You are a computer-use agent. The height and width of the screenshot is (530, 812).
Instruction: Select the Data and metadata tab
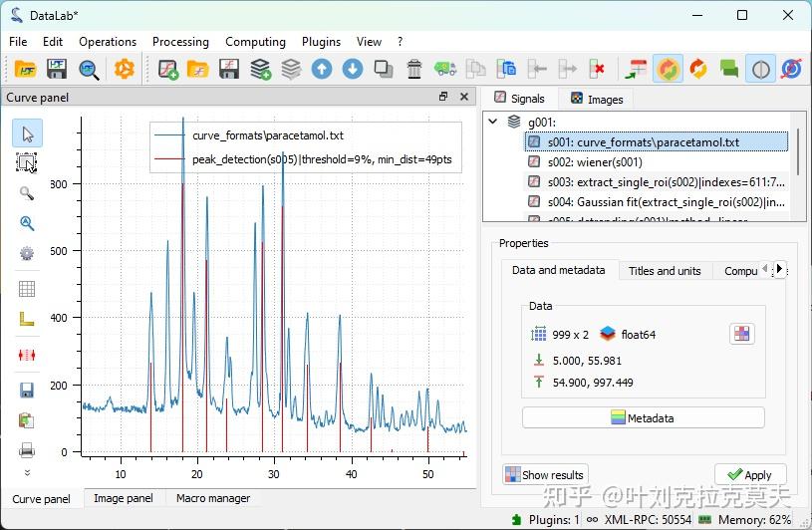point(558,270)
